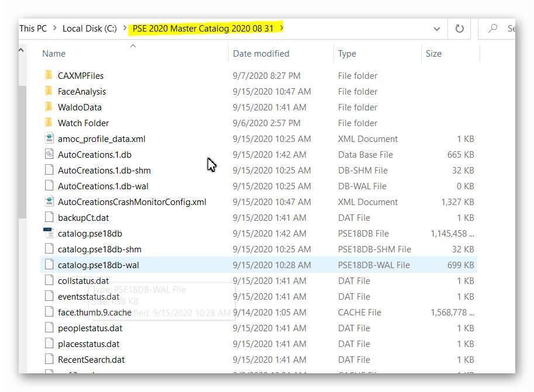Viewport: 534px width, 392px height.
Task: Refresh the folder view
Action: (459, 29)
